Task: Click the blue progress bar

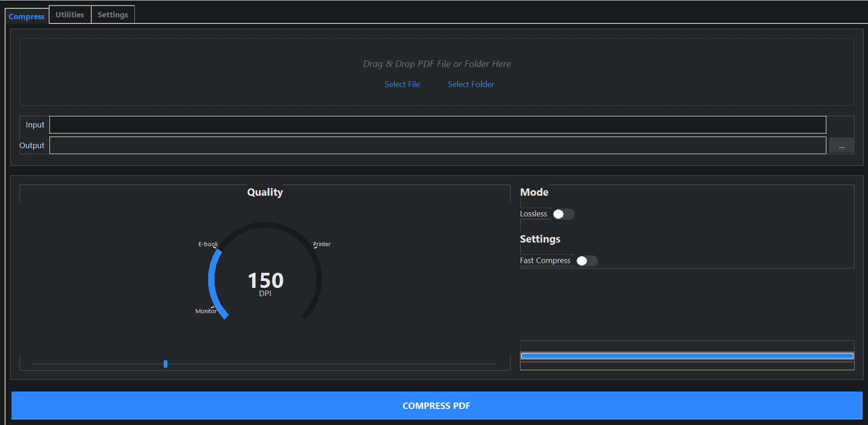Action: pos(687,356)
